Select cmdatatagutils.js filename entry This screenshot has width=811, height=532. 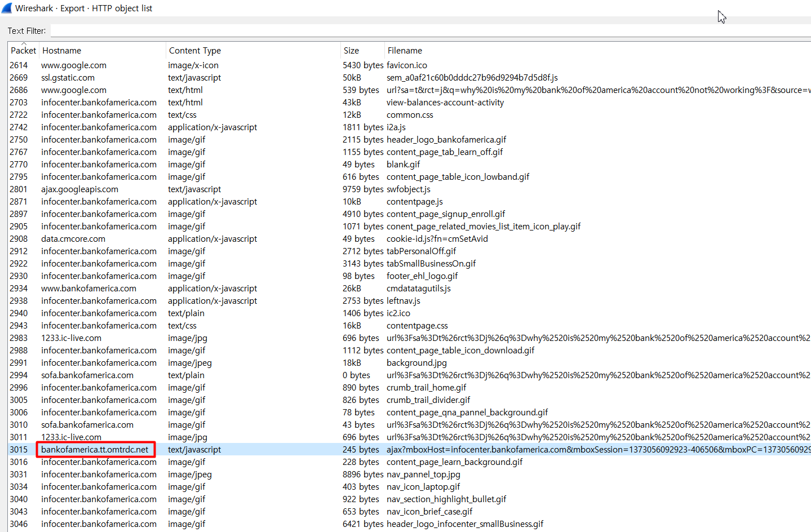point(419,289)
